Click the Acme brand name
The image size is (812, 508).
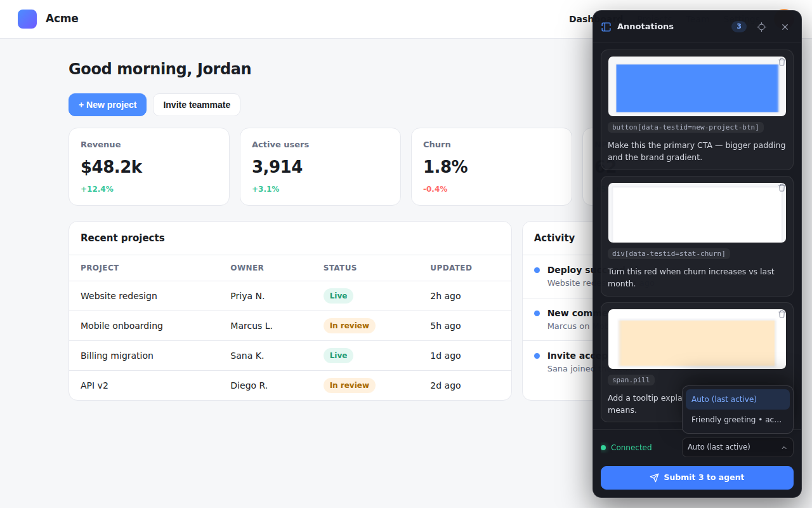[62, 18]
